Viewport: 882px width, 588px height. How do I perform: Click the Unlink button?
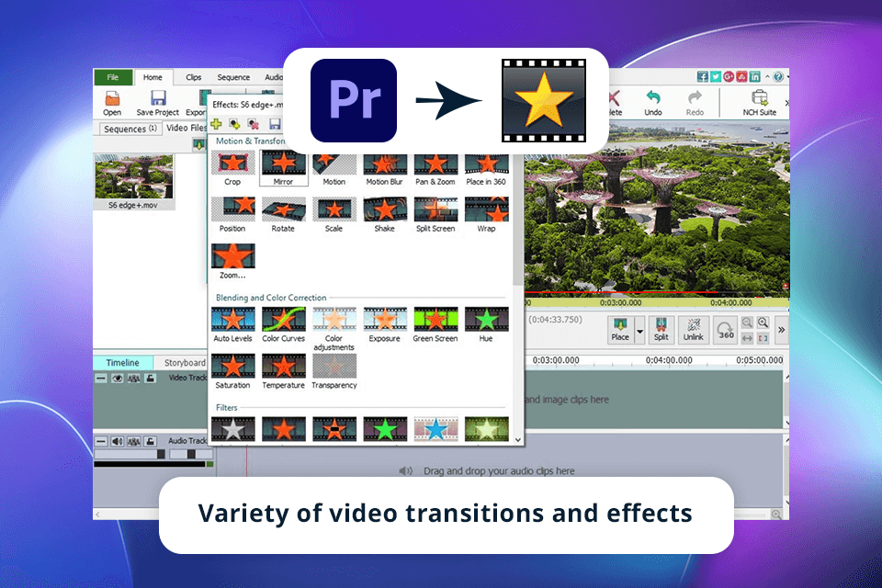click(694, 331)
